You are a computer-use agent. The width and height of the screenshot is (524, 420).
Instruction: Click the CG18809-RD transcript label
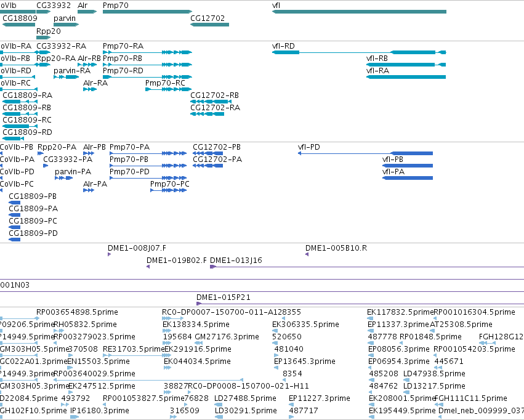(28, 132)
